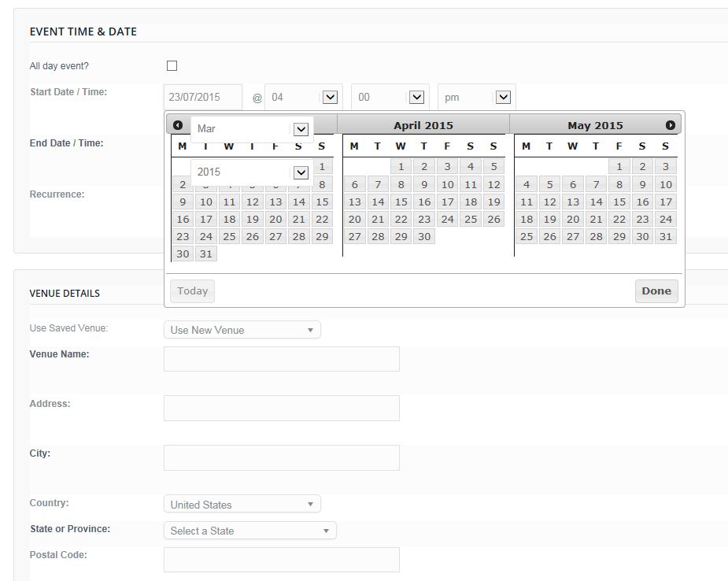Open the Mar month dropdown
This screenshot has height=581, width=728.
pyautogui.click(x=300, y=129)
